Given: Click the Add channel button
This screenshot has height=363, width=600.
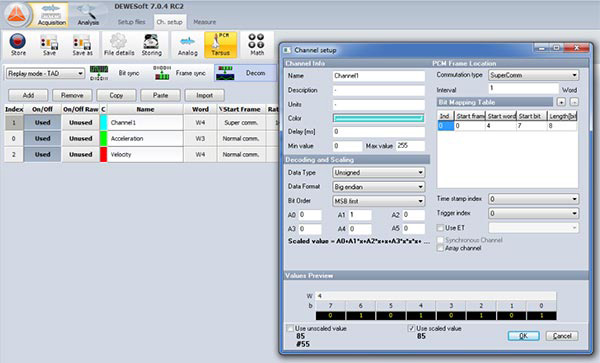Looking at the screenshot, I should tap(28, 95).
